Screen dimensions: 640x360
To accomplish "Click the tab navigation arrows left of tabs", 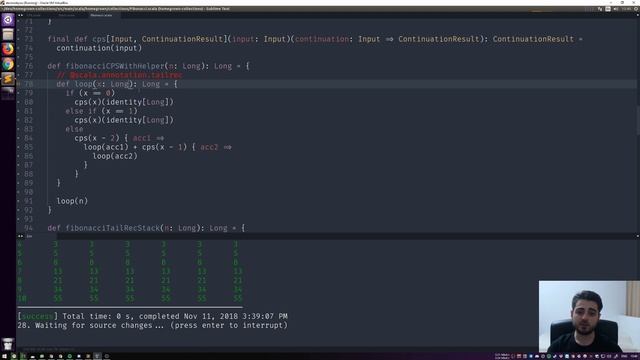I will point(20,15).
